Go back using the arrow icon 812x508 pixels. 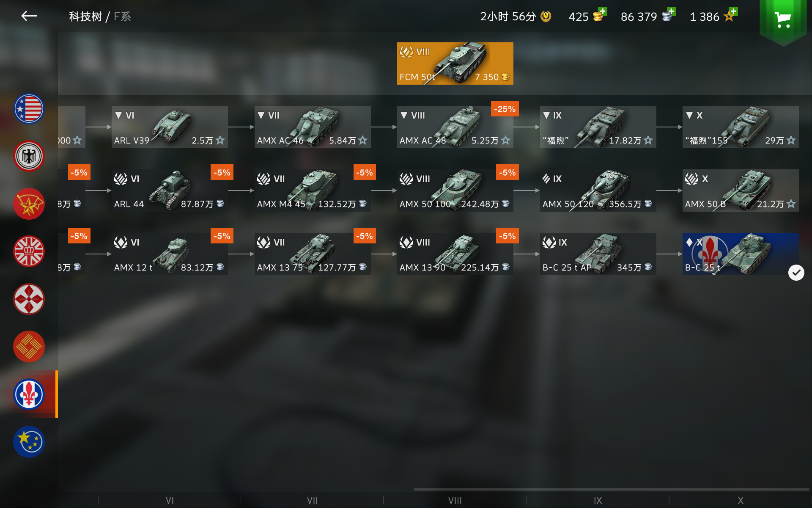click(29, 17)
